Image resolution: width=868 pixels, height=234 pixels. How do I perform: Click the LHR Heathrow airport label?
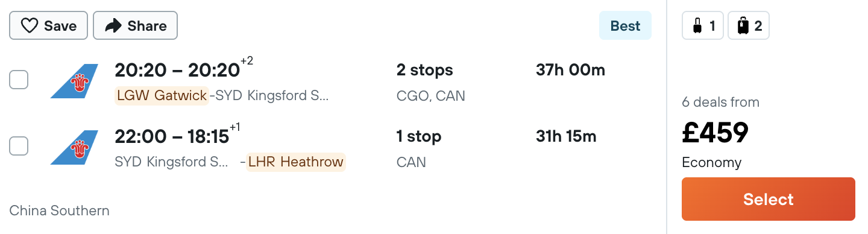[x=296, y=162]
